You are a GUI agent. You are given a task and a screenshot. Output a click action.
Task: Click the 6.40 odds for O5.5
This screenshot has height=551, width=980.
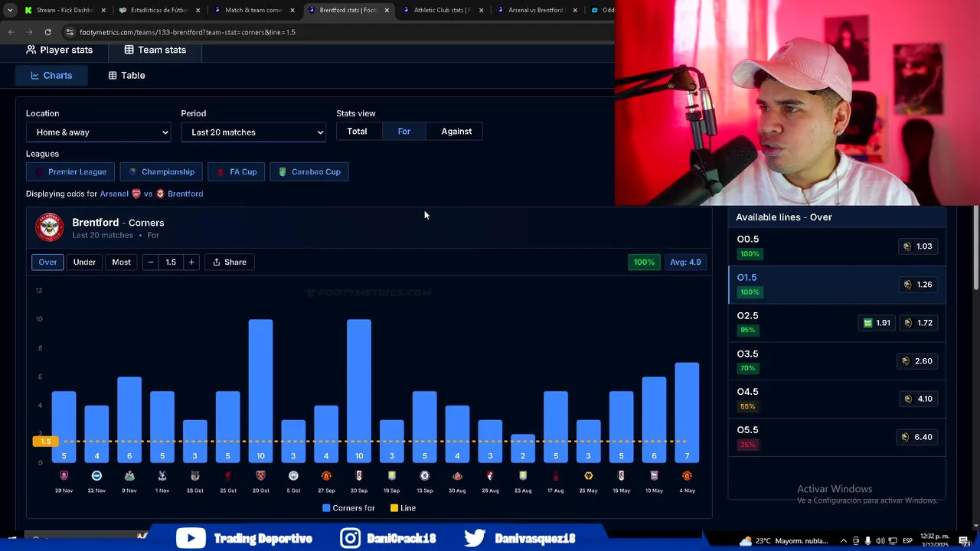click(919, 437)
